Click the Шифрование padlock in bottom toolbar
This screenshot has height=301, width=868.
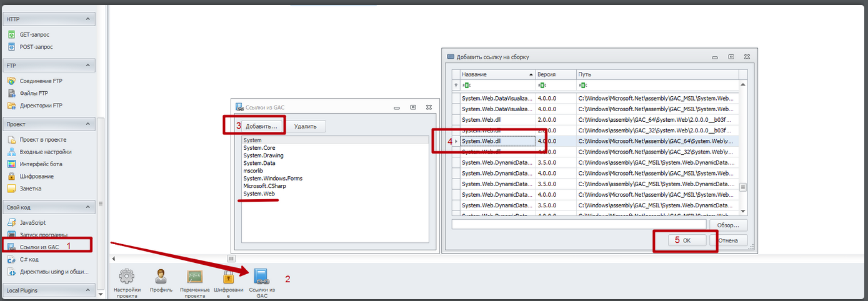[x=228, y=277]
